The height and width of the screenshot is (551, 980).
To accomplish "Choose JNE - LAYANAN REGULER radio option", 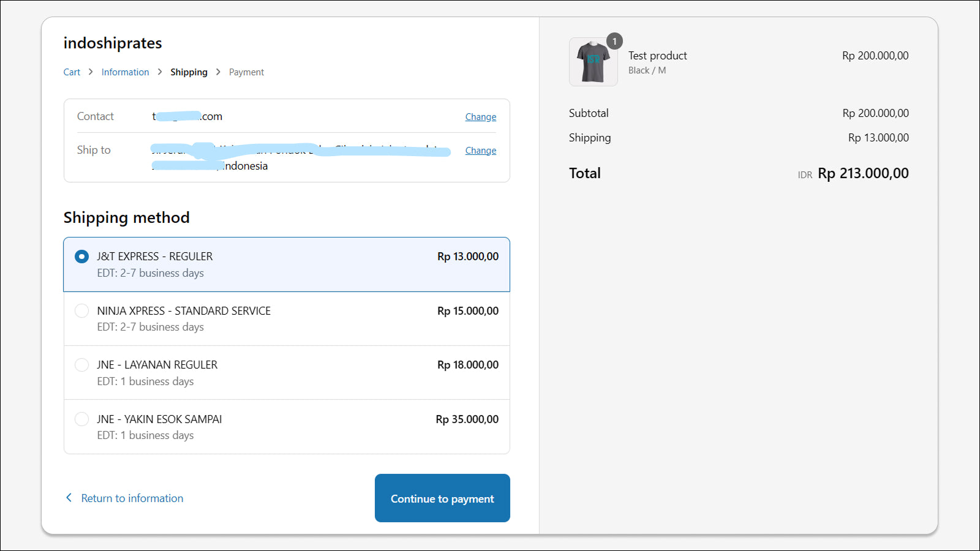I will 81,365.
